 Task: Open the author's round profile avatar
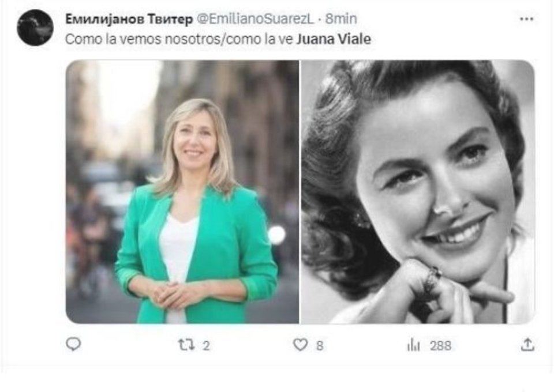point(35,27)
